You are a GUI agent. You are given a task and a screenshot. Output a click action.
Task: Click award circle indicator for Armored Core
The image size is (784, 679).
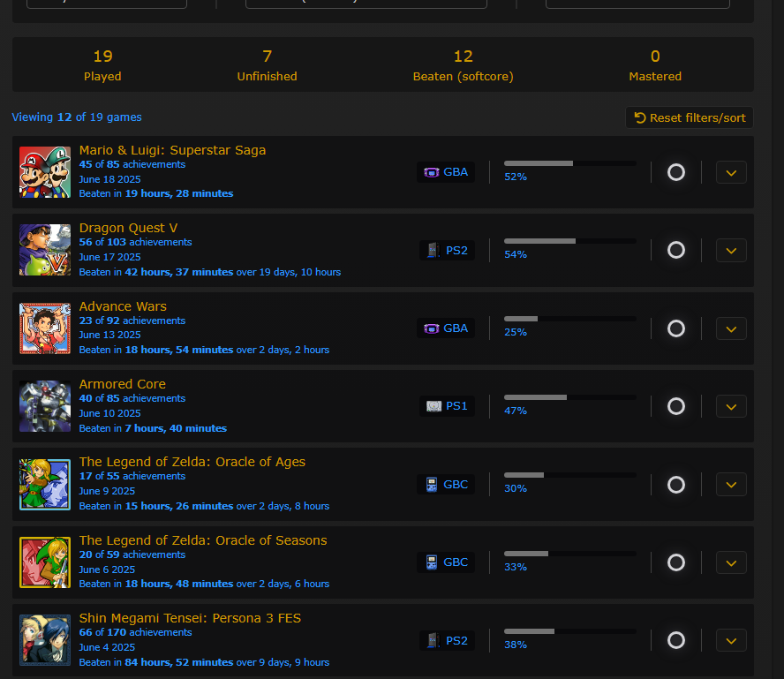coord(676,406)
